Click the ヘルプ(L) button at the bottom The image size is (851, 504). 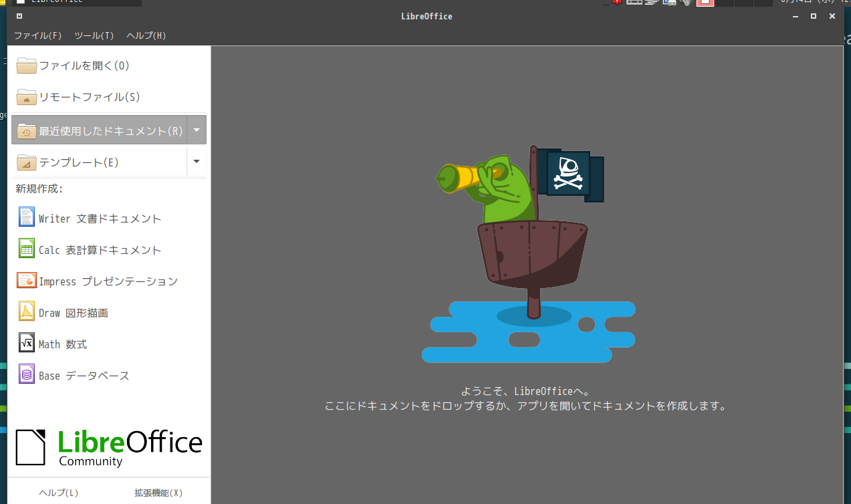(x=59, y=493)
